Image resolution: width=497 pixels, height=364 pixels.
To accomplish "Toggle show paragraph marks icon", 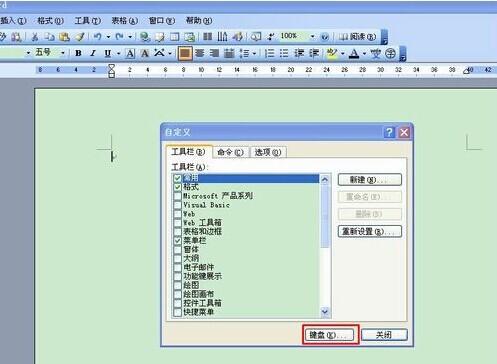I will (271, 37).
